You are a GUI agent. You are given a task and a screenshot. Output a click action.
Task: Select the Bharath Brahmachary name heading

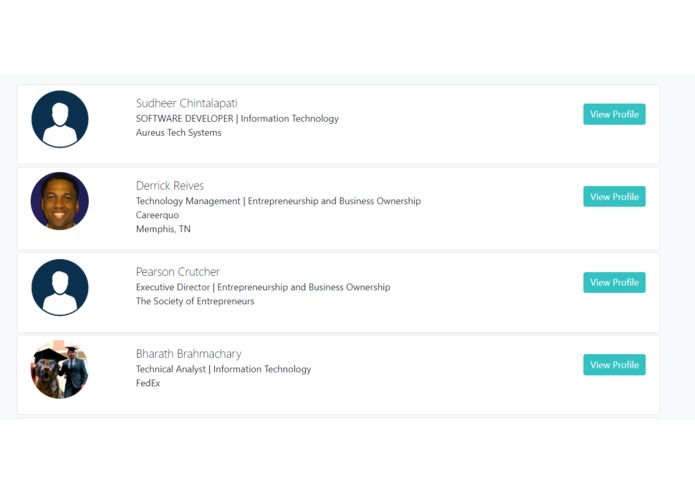[188, 353]
